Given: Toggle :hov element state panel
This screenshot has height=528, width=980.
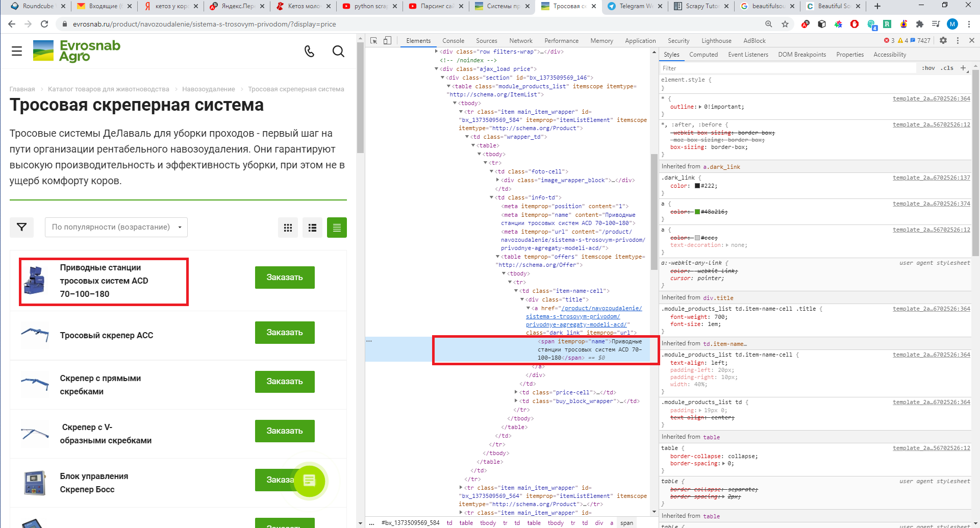Looking at the screenshot, I should [928, 68].
